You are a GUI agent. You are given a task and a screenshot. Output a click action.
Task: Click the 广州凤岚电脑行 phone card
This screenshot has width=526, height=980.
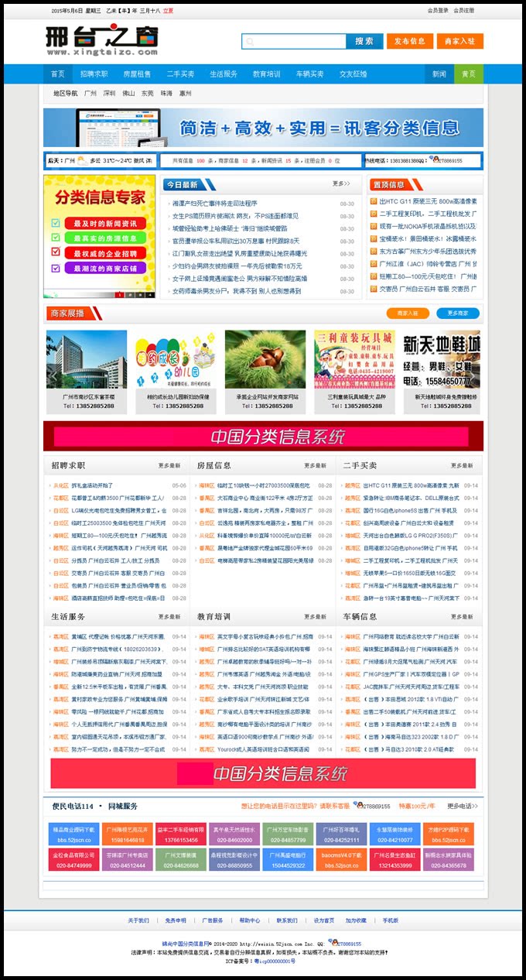click(288, 860)
